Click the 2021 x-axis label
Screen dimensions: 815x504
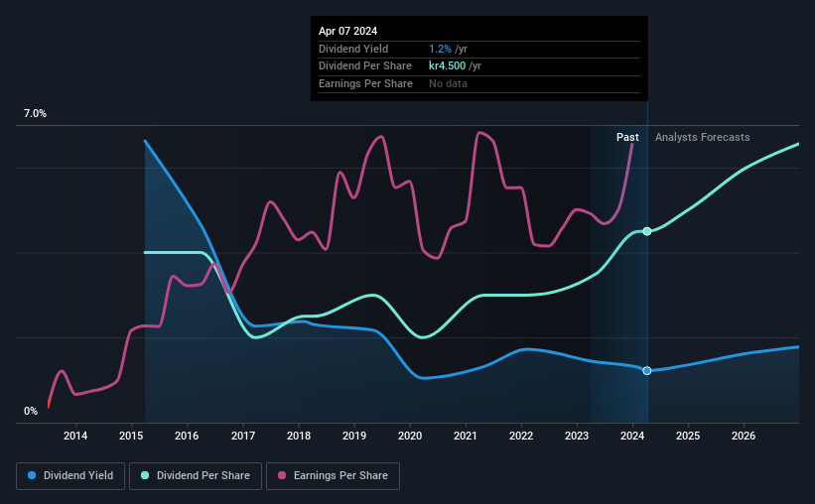tap(466, 436)
